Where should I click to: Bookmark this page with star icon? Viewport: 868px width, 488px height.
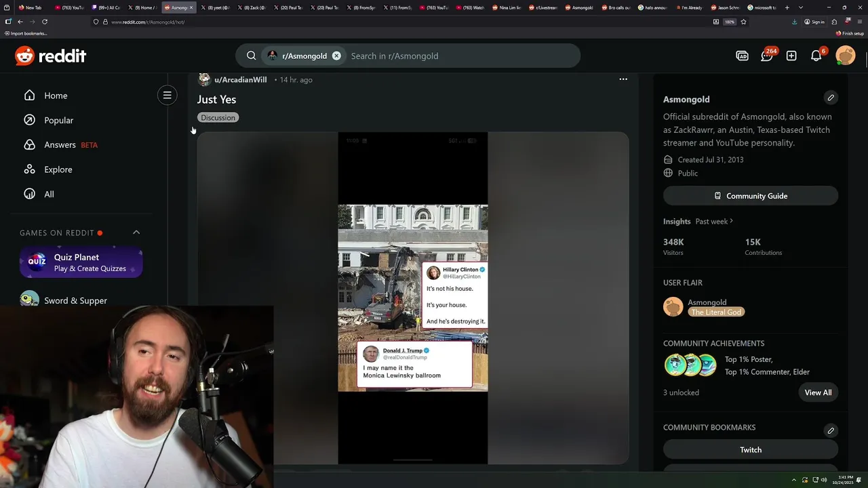coord(743,22)
